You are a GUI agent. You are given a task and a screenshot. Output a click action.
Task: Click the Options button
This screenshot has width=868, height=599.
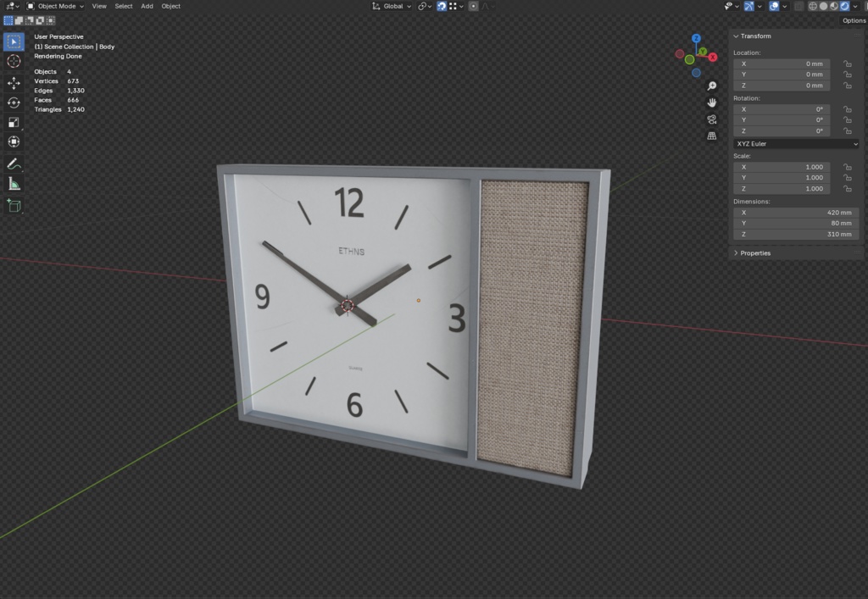tap(854, 20)
